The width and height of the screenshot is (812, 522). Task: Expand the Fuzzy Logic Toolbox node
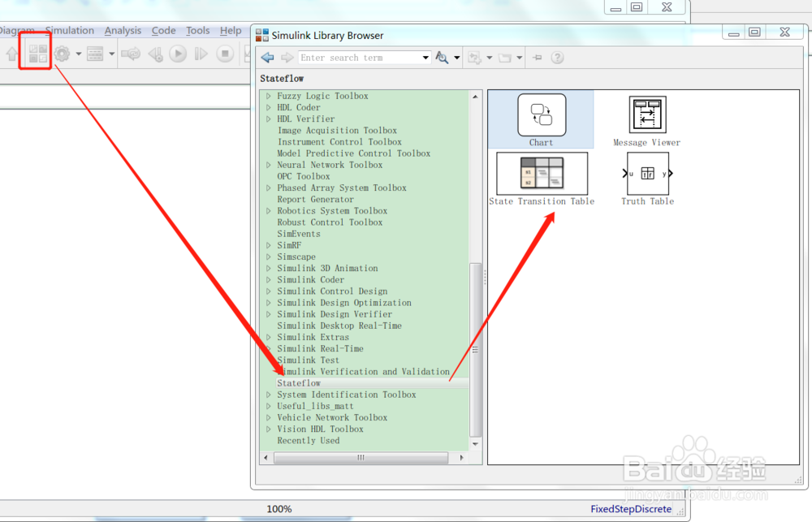tap(268, 96)
